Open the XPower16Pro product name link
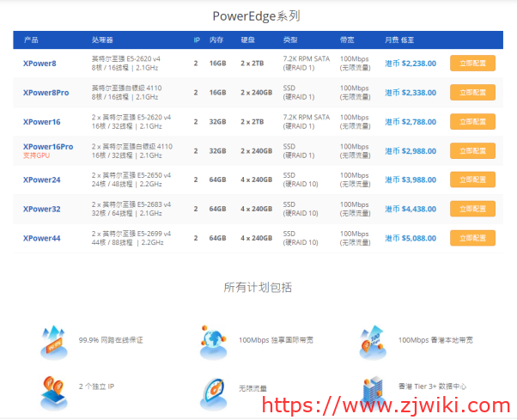 (x=48, y=147)
